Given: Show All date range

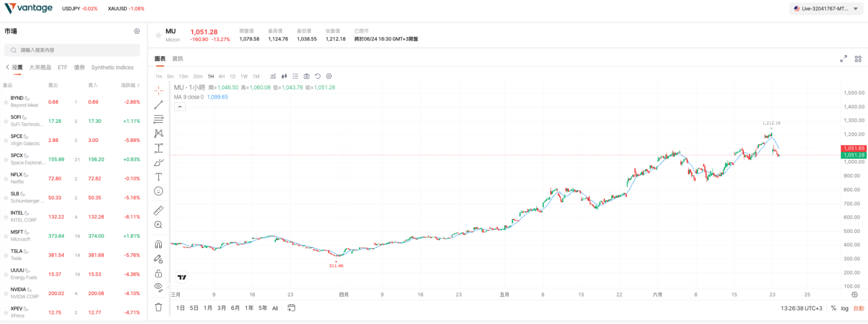Looking at the screenshot, I should (x=275, y=308).
